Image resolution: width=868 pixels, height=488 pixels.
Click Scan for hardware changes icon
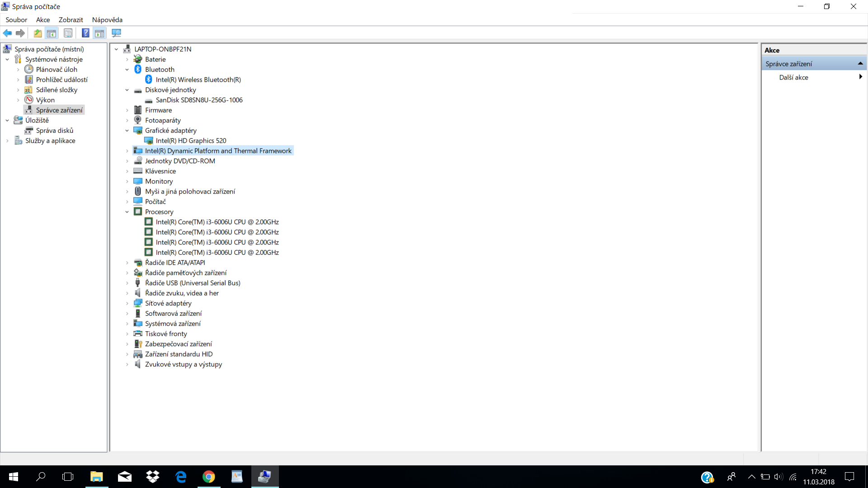pyautogui.click(x=116, y=33)
